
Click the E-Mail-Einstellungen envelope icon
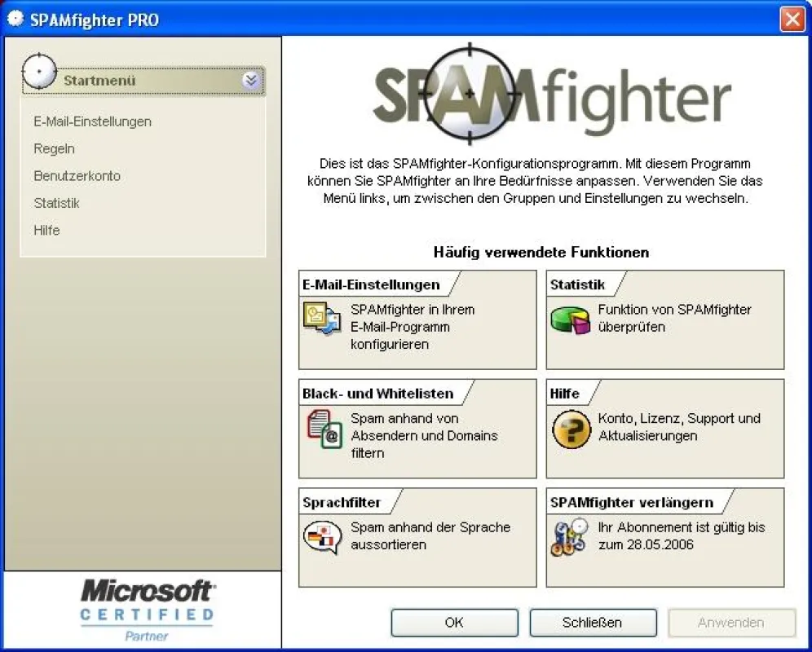tap(322, 319)
